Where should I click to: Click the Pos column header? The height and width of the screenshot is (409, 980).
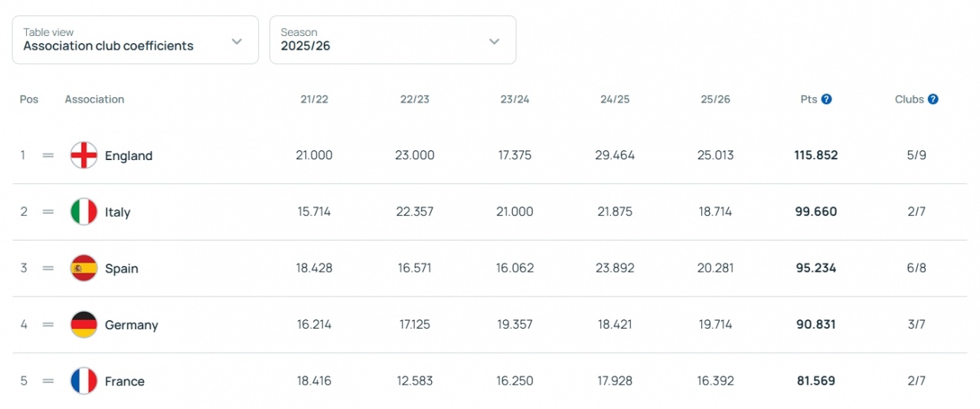coord(29,100)
